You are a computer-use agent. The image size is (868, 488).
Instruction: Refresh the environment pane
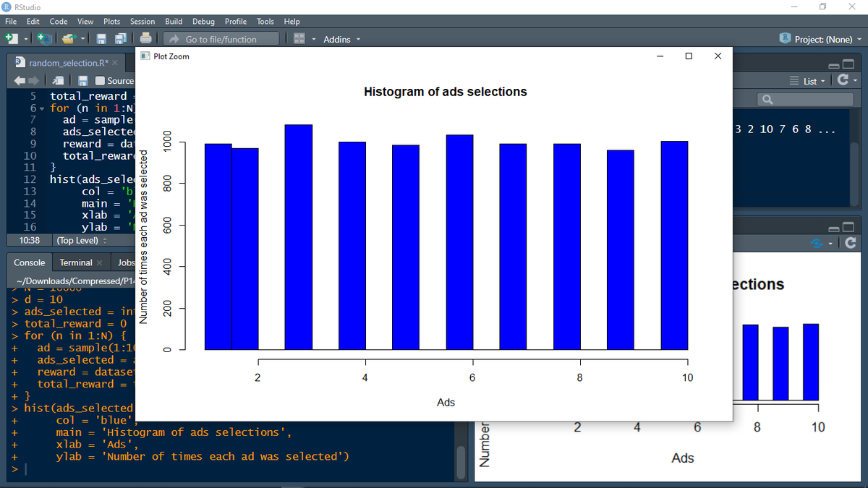pyautogui.click(x=842, y=81)
